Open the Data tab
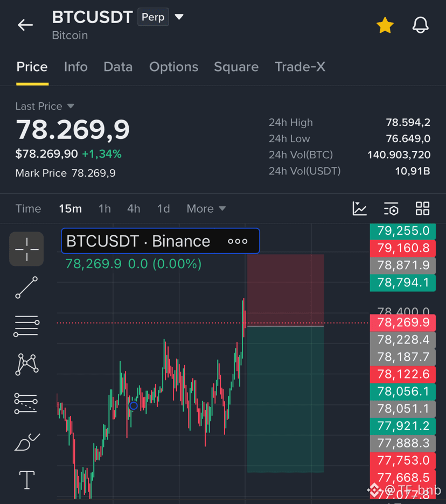Image resolution: width=446 pixels, height=504 pixels. pyautogui.click(x=118, y=67)
